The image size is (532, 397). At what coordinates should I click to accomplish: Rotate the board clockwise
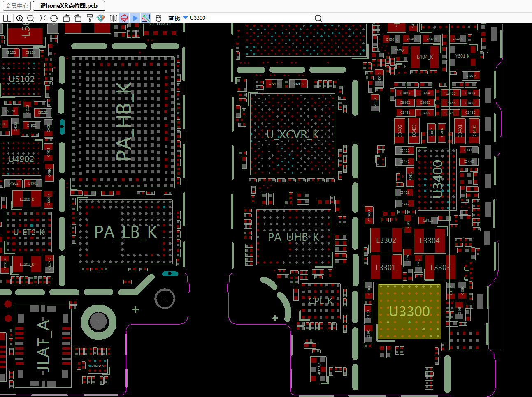coord(77,18)
